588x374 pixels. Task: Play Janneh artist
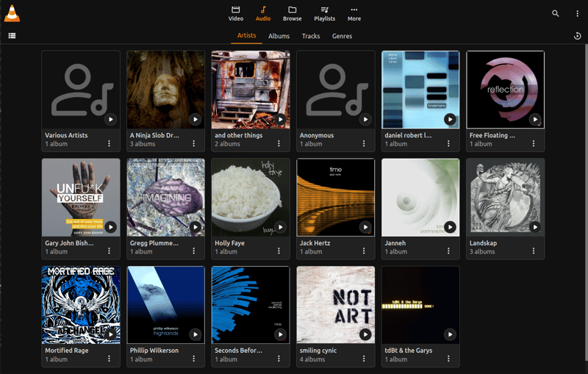click(450, 227)
